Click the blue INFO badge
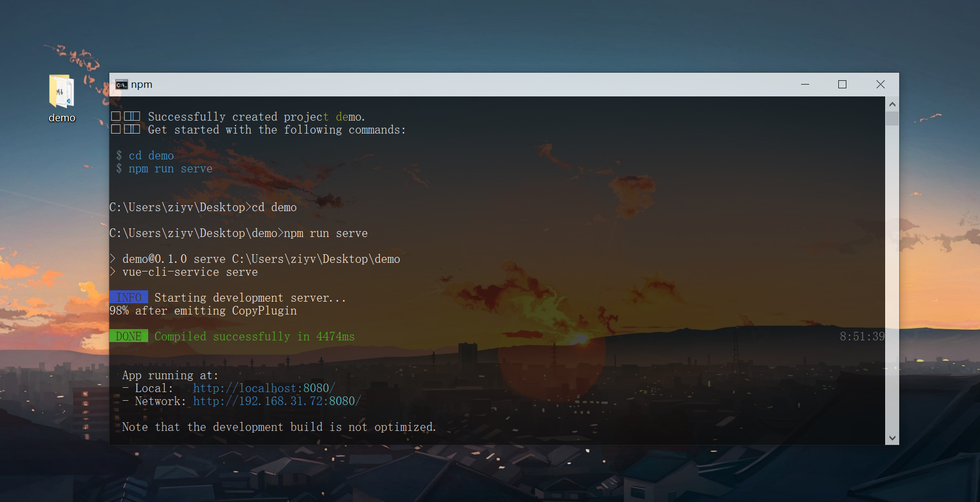980x502 pixels. coord(129,298)
